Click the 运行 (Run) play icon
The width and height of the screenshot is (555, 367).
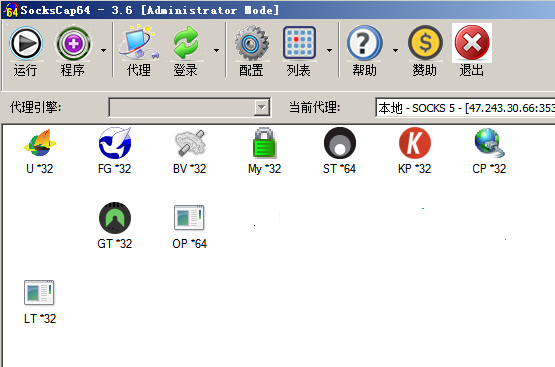[x=26, y=44]
